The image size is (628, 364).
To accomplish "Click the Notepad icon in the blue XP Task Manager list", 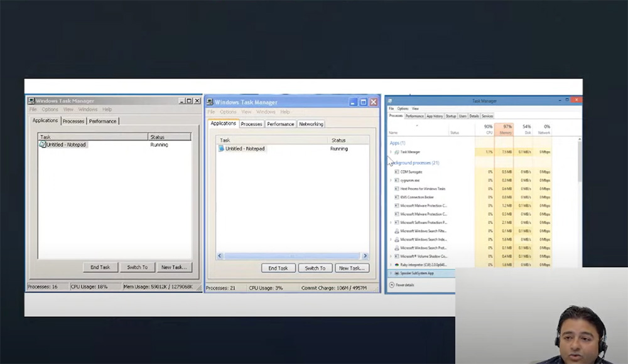I will [x=221, y=149].
